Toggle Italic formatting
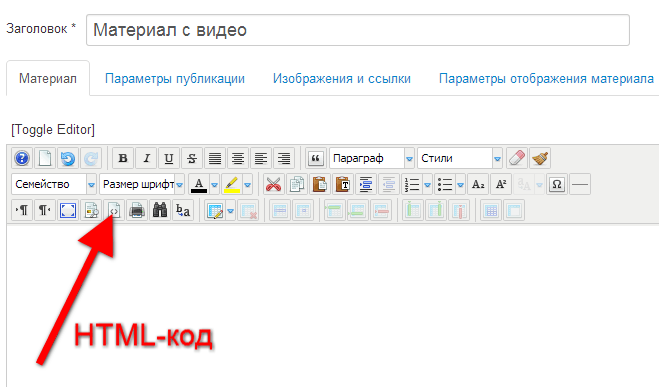Viewport: 659px width, 387px height. point(146,158)
